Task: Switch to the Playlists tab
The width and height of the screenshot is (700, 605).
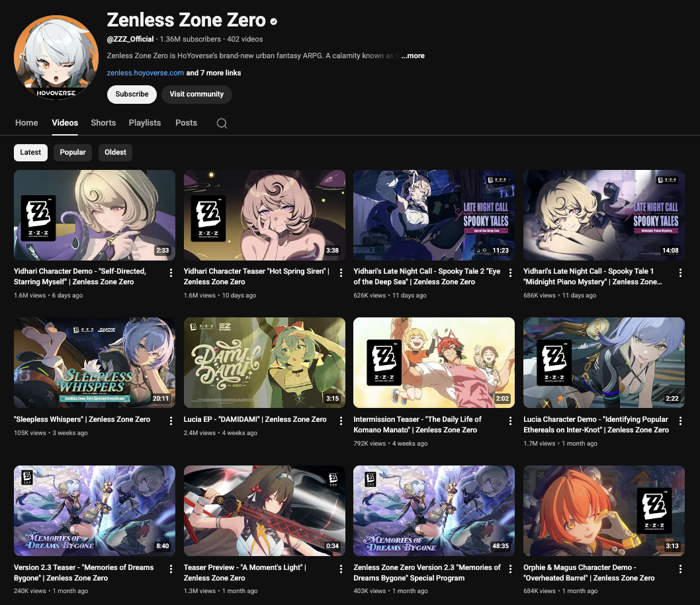Action: (x=145, y=123)
